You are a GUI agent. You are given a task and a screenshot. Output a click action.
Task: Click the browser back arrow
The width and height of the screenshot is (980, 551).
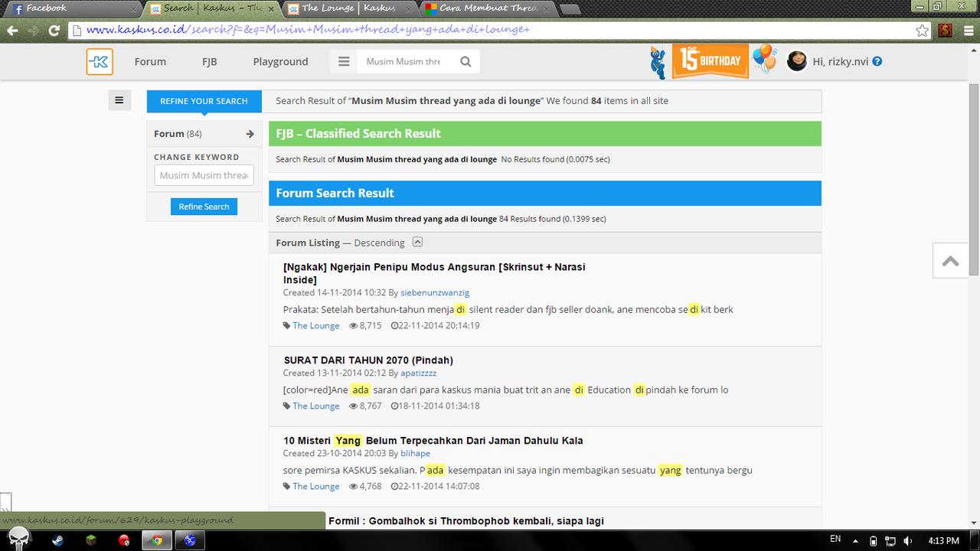[x=12, y=31]
